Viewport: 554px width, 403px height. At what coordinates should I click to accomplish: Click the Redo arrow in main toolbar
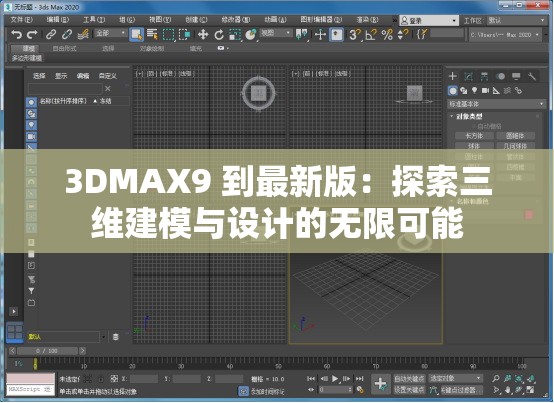[32, 34]
